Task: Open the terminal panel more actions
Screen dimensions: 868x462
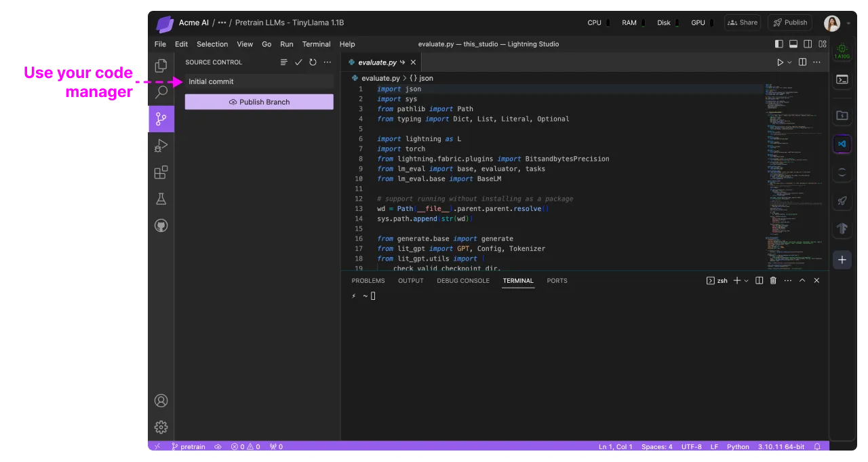Action: 787,281
